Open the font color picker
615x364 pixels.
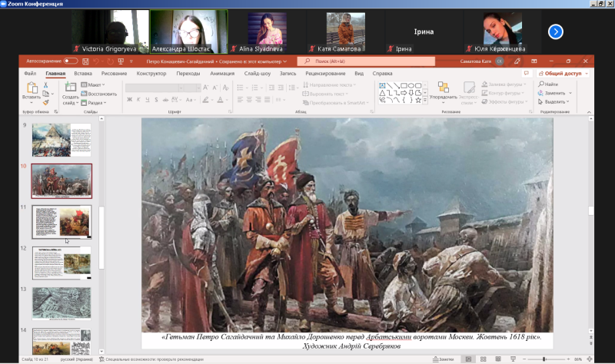tap(220, 100)
